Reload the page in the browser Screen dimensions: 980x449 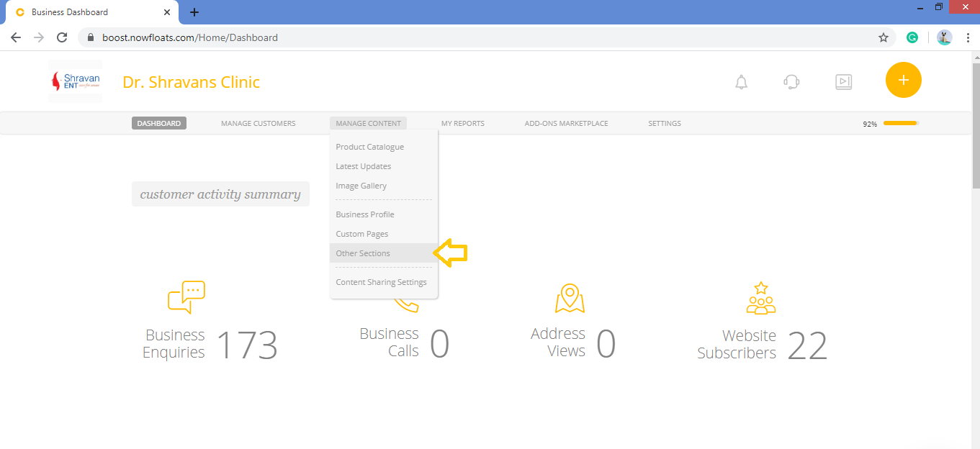pyautogui.click(x=62, y=37)
